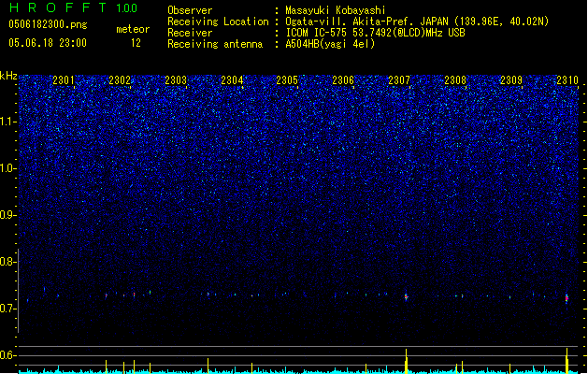Click the 0.8 kHz frequency axis label
The width and height of the screenshot is (588, 374).
coord(8,262)
